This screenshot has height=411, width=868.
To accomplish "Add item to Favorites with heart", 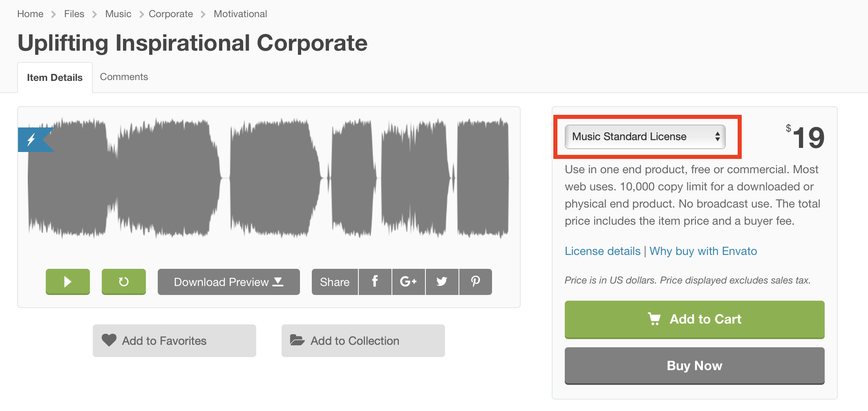I will point(174,340).
